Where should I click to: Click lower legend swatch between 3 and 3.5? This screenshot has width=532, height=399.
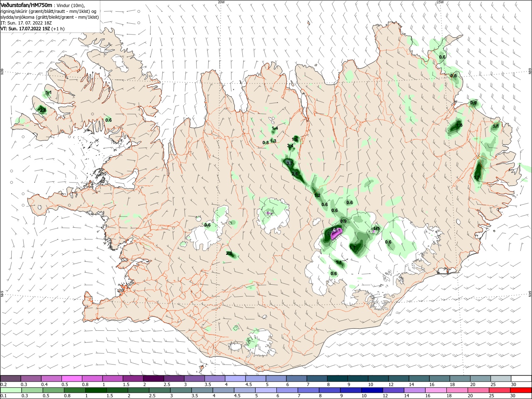[181, 390]
